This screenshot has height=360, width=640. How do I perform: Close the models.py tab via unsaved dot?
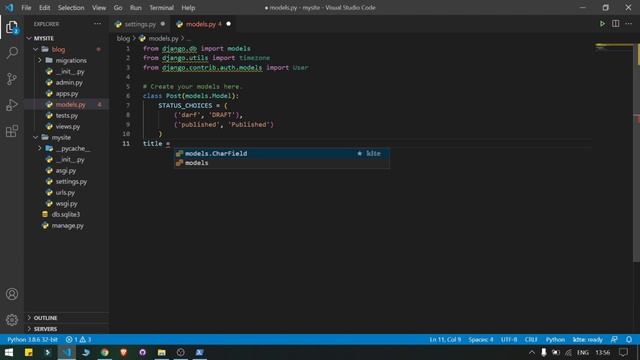(229, 24)
